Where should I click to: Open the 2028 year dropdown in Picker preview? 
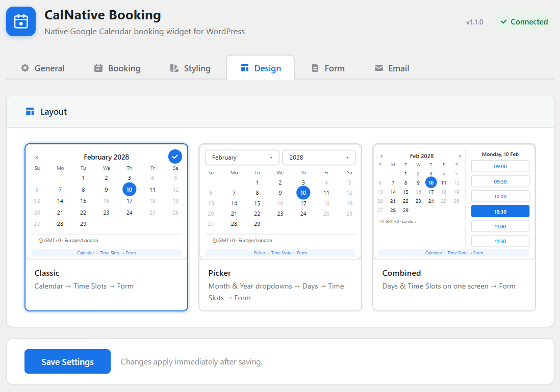pyautogui.click(x=319, y=158)
